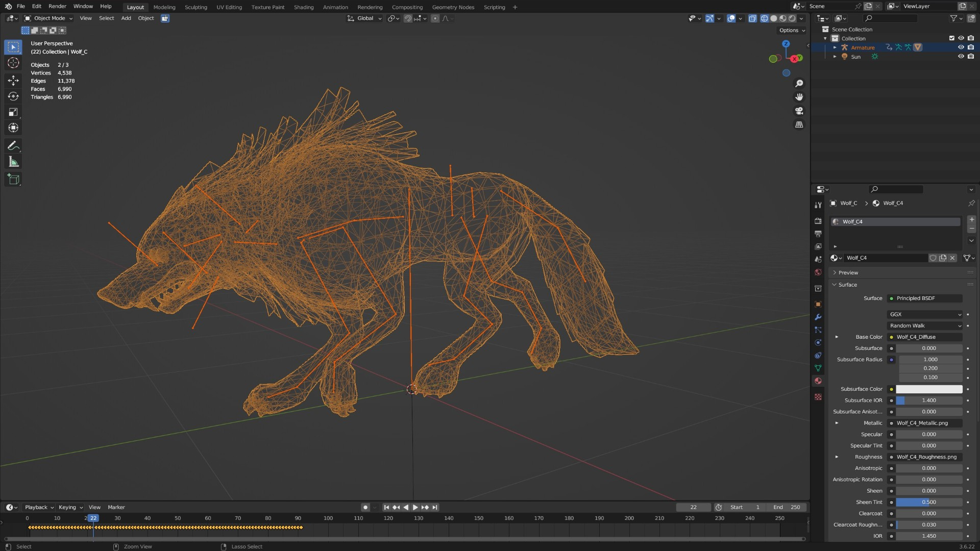Image resolution: width=980 pixels, height=551 pixels.
Task: Open Object properties tab
Action: [818, 304]
